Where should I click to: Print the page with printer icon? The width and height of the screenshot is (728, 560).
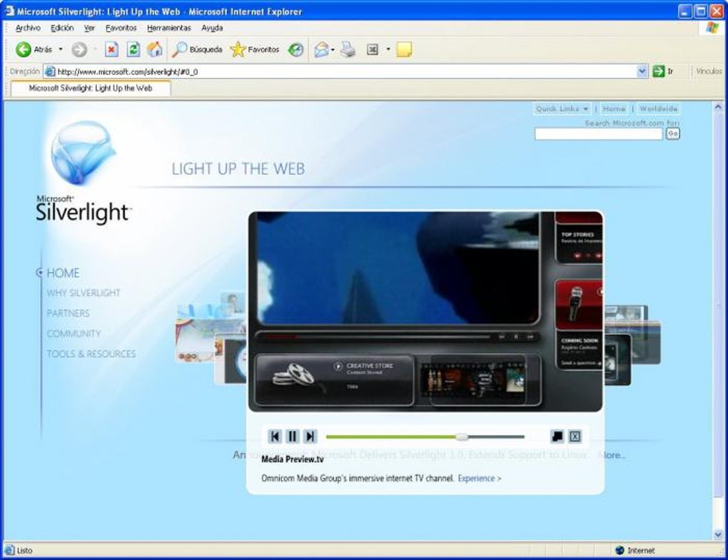coord(348,49)
